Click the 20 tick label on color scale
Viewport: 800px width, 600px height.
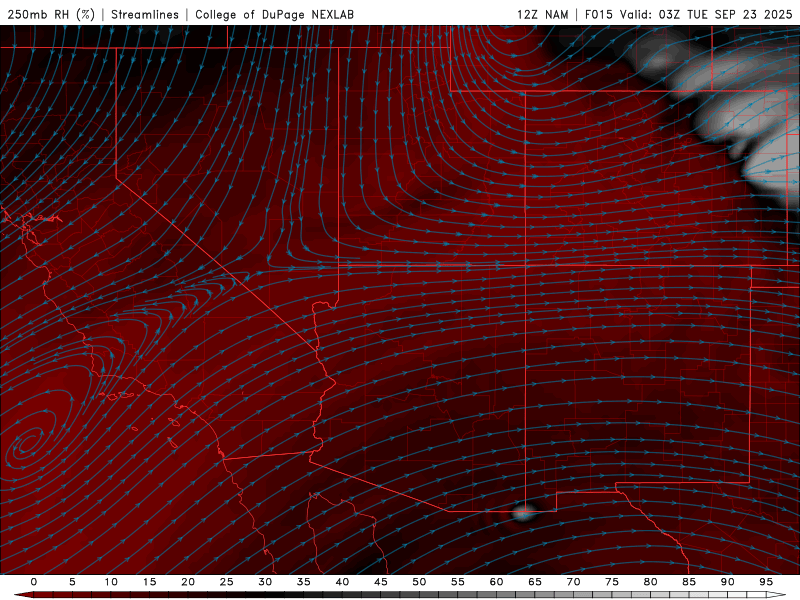(x=188, y=582)
